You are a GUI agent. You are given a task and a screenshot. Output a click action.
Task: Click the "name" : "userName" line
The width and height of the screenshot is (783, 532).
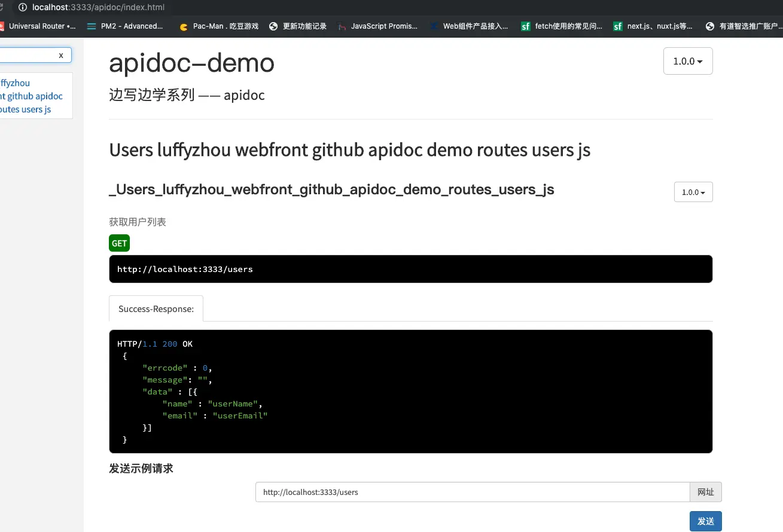(x=212, y=403)
